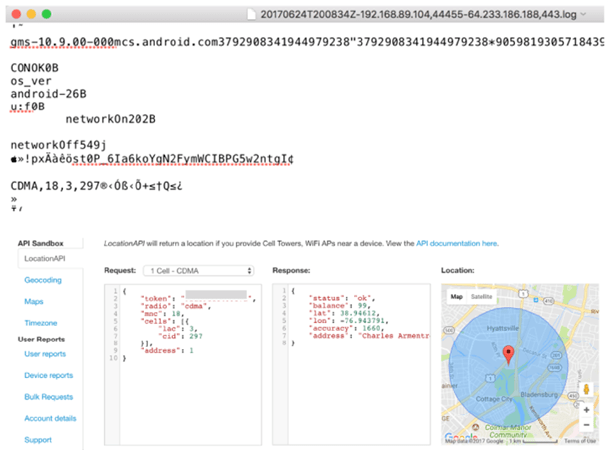The image size is (609, 450).
Task: Click the red close window button
Action: point(16,14)
